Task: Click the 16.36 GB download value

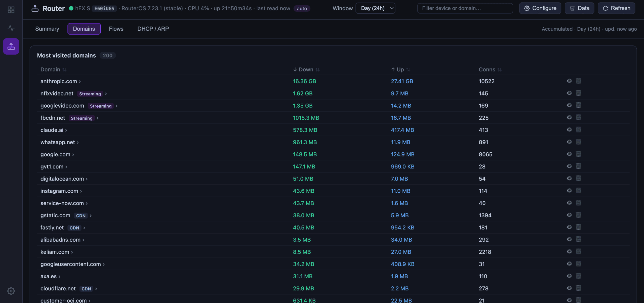Action: (x=304, y=81)
